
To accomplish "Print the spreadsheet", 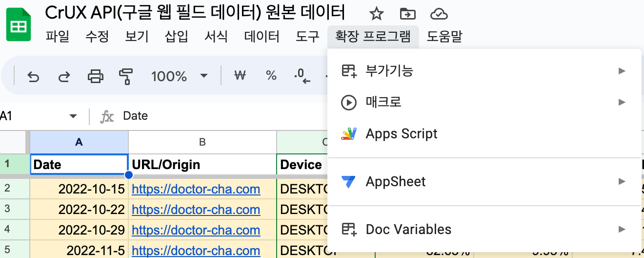I will coord(95,76).
